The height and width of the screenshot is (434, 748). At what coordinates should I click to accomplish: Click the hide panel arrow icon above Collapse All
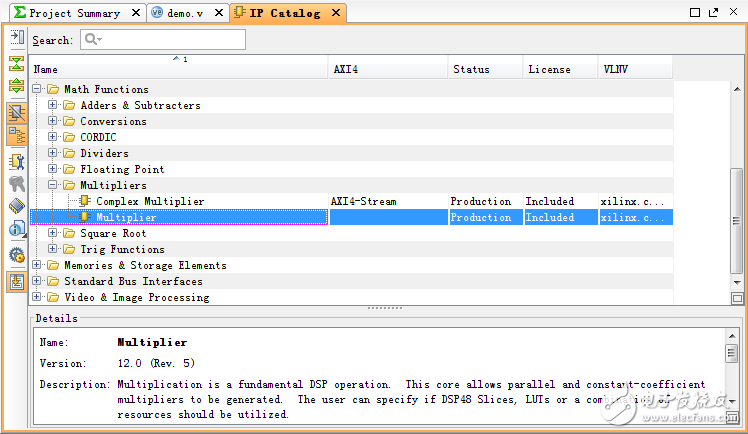[17, 38]
